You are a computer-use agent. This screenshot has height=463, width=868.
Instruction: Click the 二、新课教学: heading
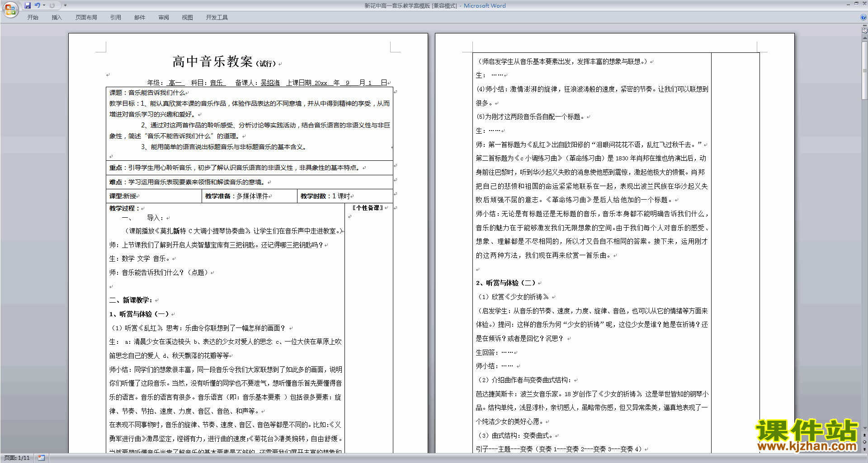[131, 300]
